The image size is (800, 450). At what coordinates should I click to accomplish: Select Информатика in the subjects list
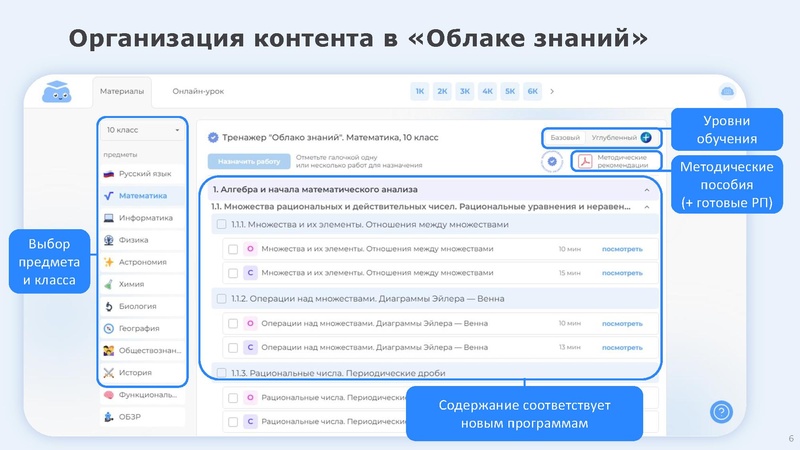142,218
